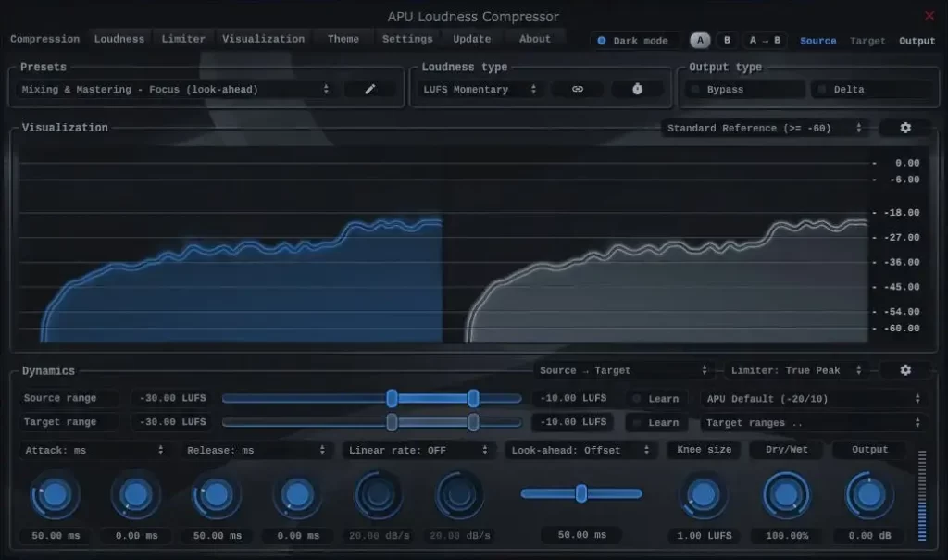Screen dimensions: 948x560
Task: Open the Visualization menu
Action: (x=263, y=38)
